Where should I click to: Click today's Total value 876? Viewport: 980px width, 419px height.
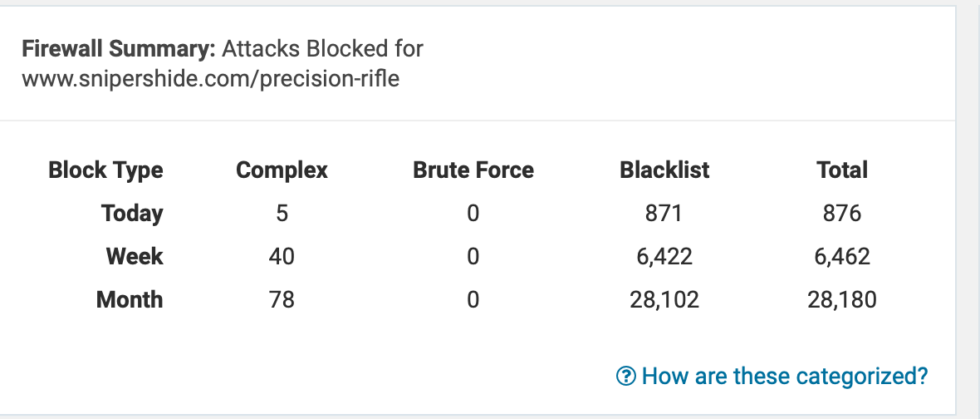click(x=842, y=214)
